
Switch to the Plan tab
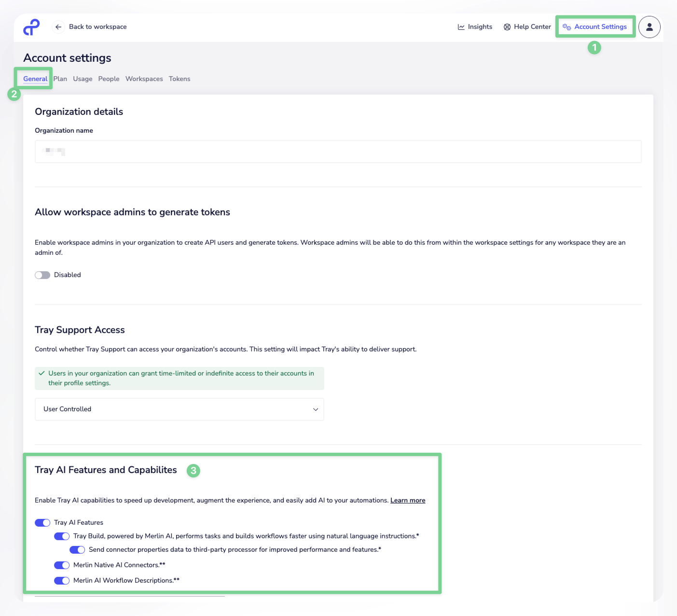(x=60, y=79)
